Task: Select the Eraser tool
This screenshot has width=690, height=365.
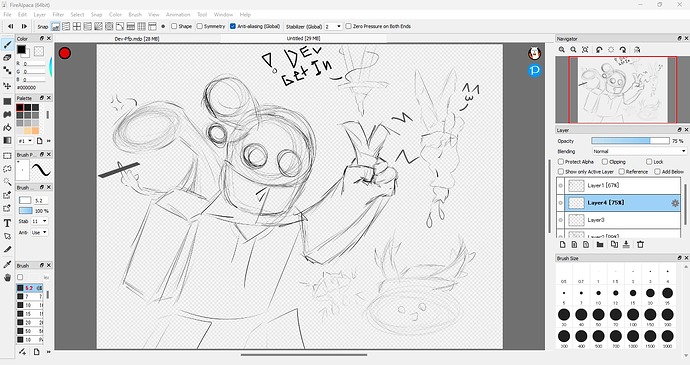Action: click(x=7, y=58)
